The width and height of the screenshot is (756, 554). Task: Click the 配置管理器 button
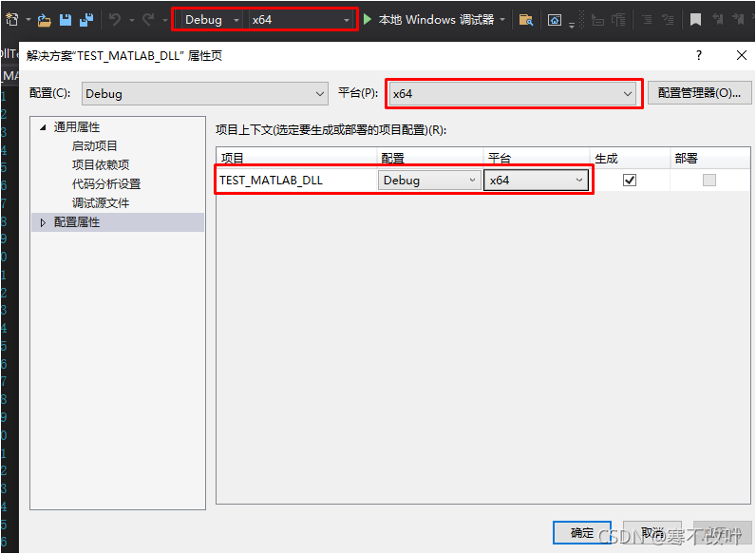pos(700,93)
